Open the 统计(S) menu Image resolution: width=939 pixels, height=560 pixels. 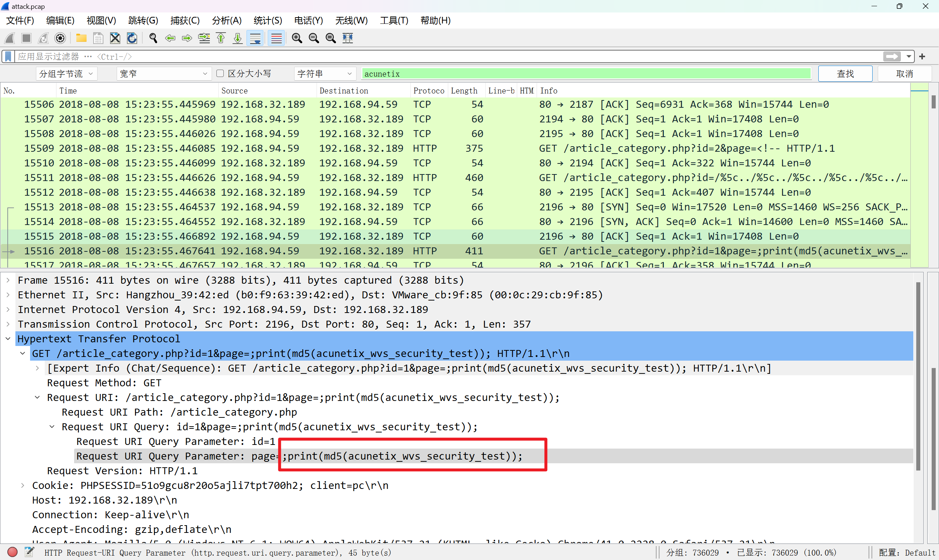tap(268, 21)
